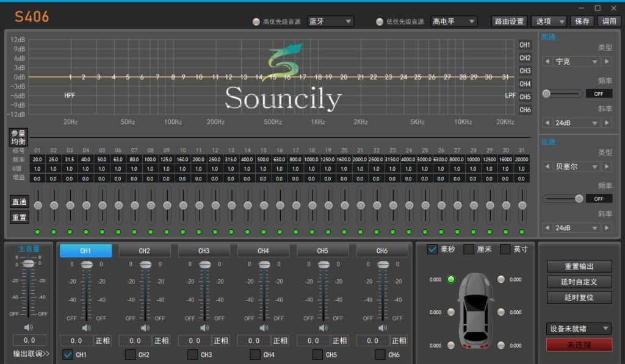Open the low-pass slope 24dB dropdown
Screen dimensions: 625x364
[577, 228]
